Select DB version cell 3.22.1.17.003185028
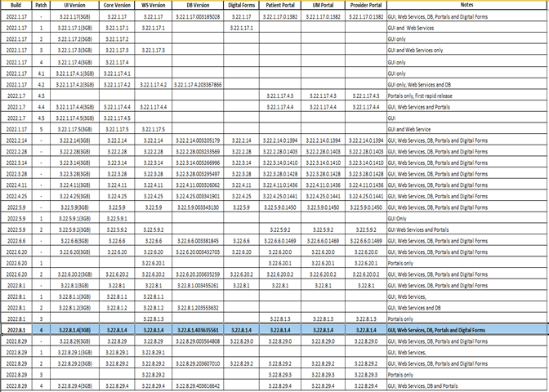 point(196,16)
